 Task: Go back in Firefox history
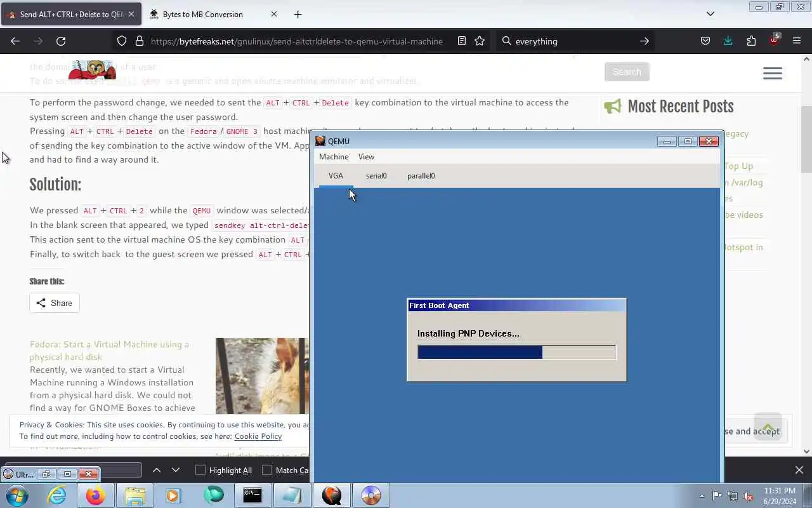(15, 41)
